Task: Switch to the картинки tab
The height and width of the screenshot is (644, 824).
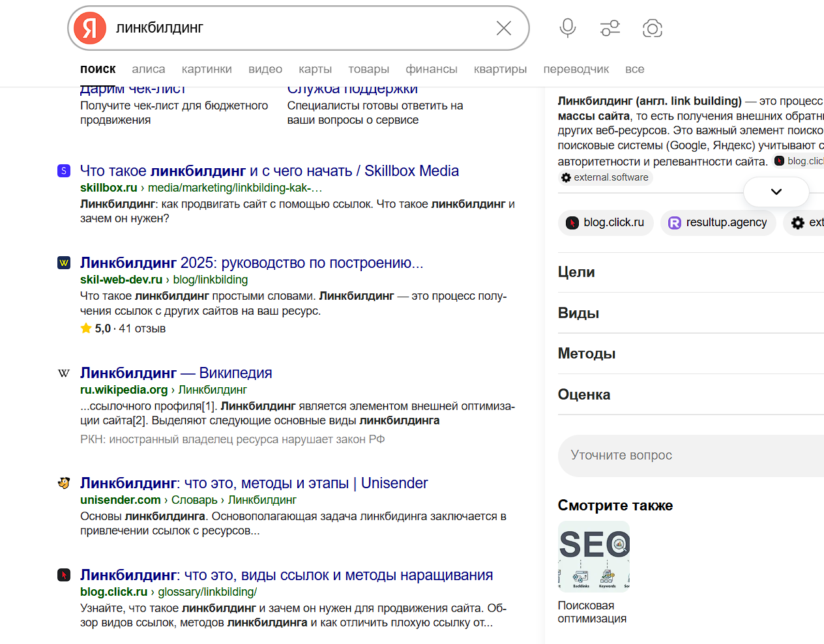Action: 207,69
